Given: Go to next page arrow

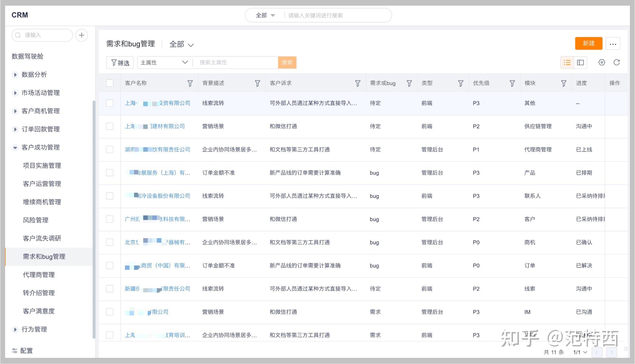Looking at the screenshot, I should click(612, 352).
